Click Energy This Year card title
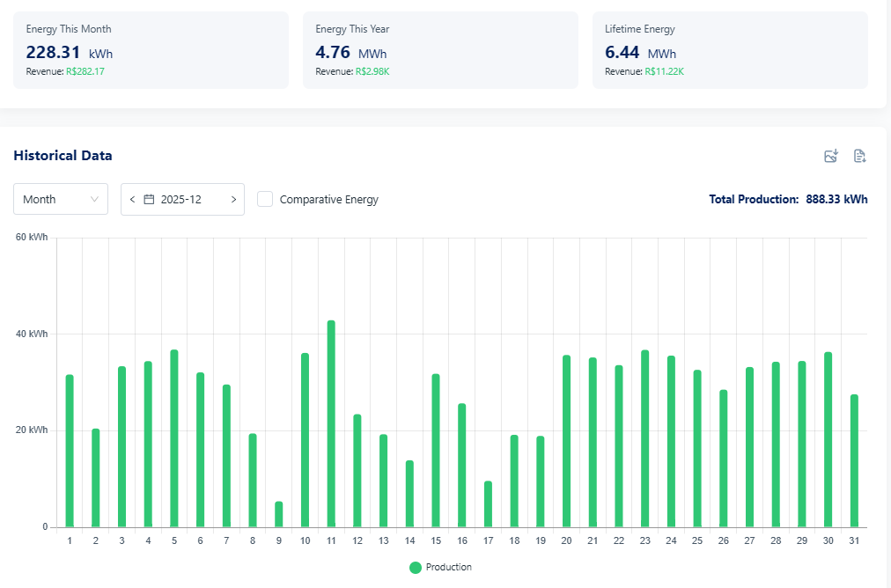Screen dimensions: 891x588 [x=352, y=29]
